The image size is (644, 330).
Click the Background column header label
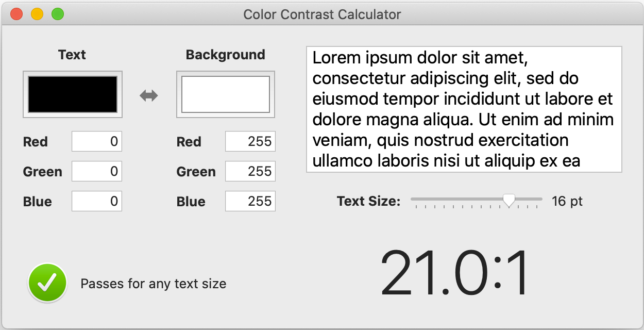click(x=225, y=54)
